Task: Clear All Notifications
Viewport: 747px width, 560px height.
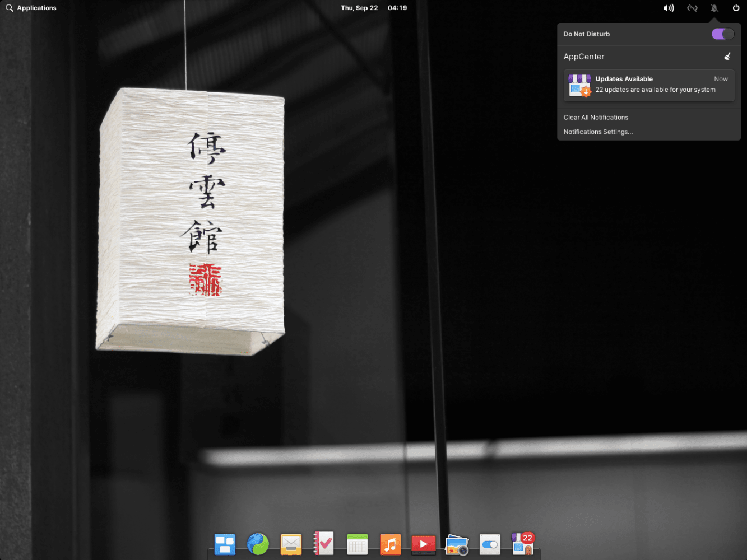Action: [x=596, y=117]
